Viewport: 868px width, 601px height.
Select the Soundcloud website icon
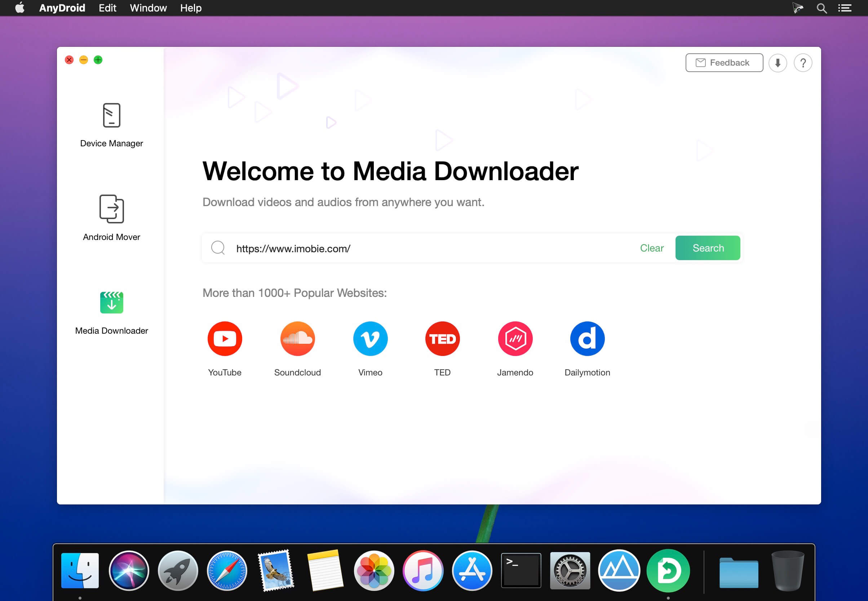click(x=297, y=338)
